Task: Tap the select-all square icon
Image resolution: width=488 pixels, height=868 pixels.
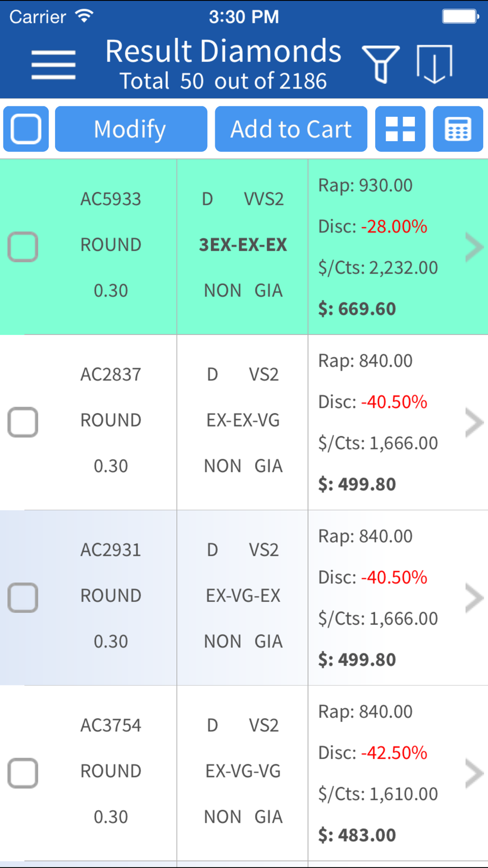Action: coord(26,129)
